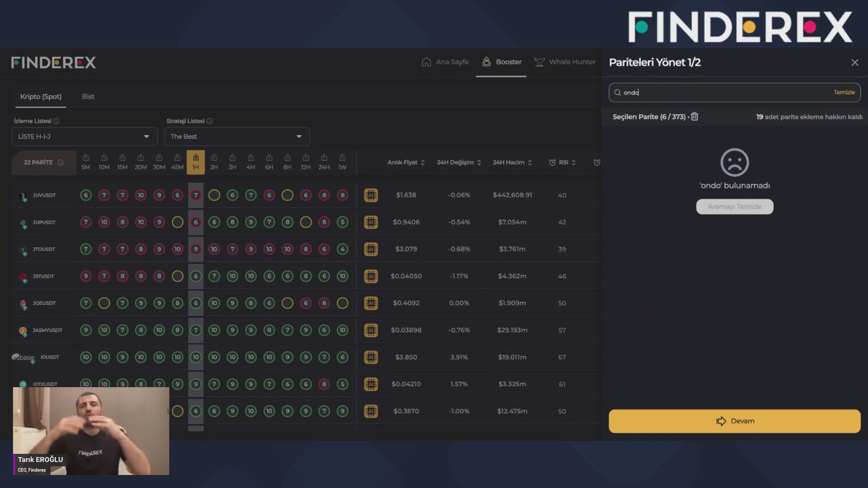Click the pair search input field
Viewport: 868px width, 488px height.
[723, 93]
